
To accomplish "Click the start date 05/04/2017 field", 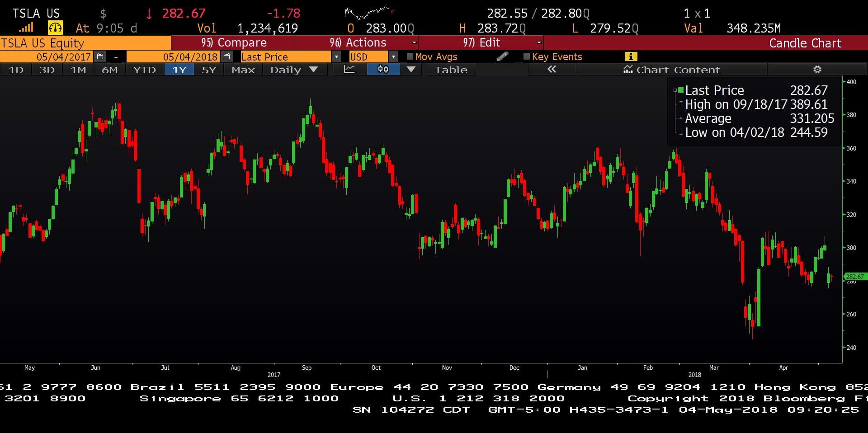I will click(47, 57).
